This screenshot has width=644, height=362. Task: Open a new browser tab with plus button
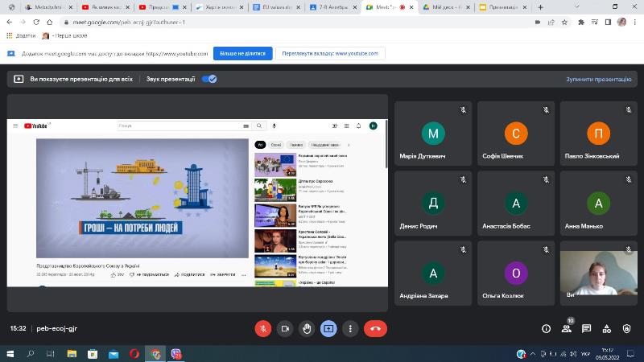click(x=539, y=7)
